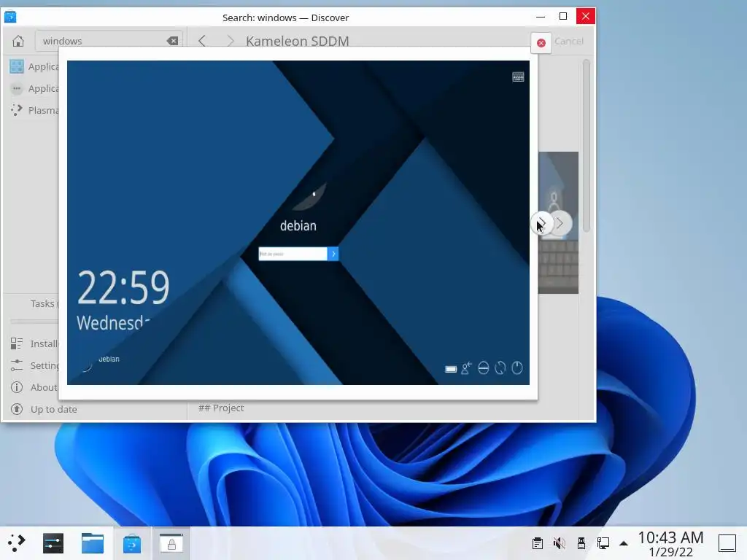
Task: Open the clock showing 10:43 AM
Action: 671,544
